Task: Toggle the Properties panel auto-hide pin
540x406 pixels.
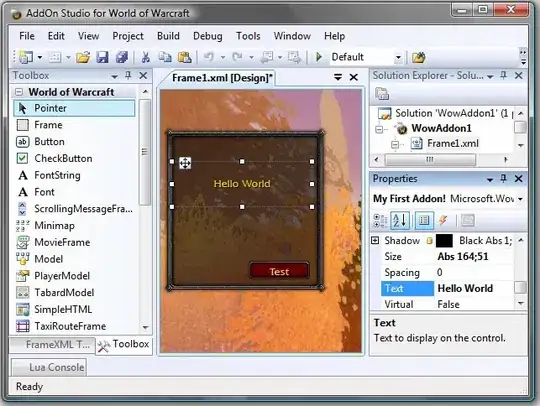Action: [x=503, y=178]
